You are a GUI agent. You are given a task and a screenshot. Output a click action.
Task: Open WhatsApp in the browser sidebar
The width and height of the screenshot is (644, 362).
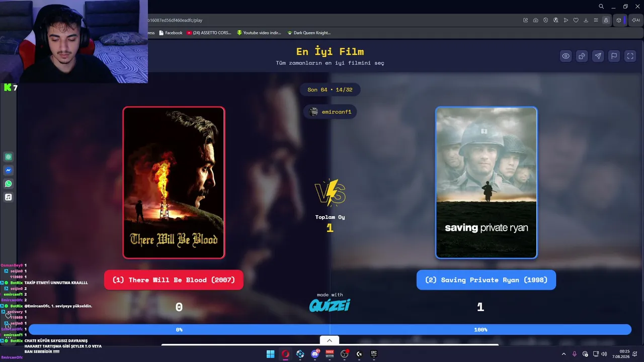9,184
